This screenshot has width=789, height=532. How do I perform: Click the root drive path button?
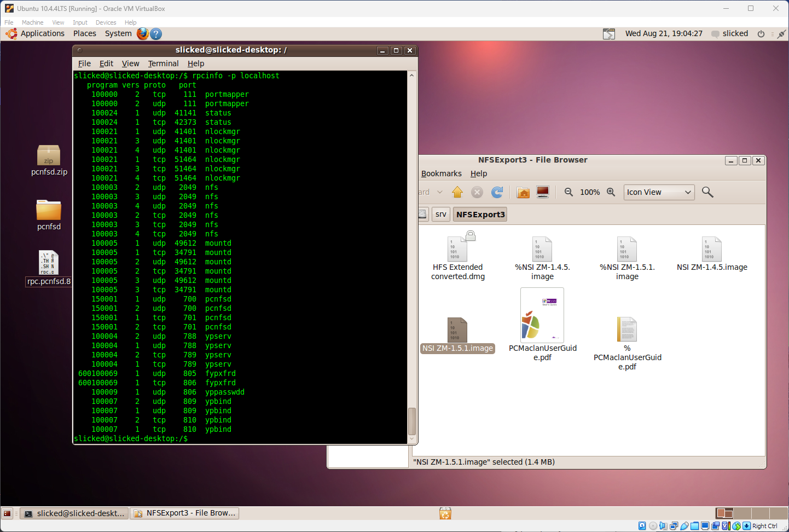[x=422, y=214]
